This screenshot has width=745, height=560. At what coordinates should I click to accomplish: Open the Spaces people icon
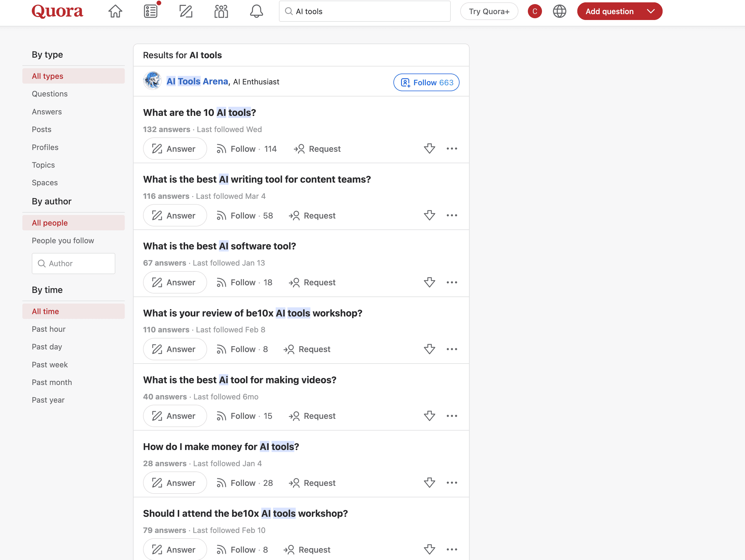[221, 11]
